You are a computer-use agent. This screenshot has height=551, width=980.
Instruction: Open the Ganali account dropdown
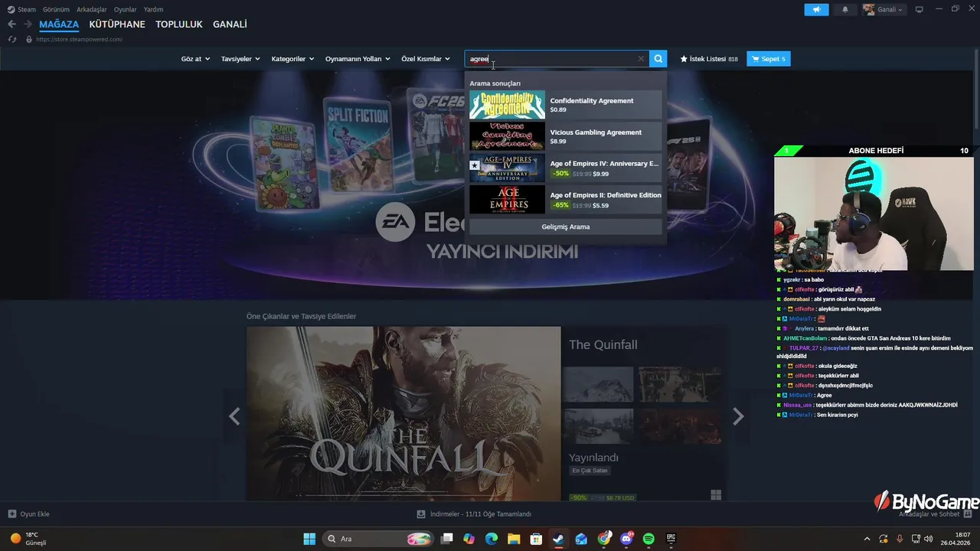pos(884,10)
